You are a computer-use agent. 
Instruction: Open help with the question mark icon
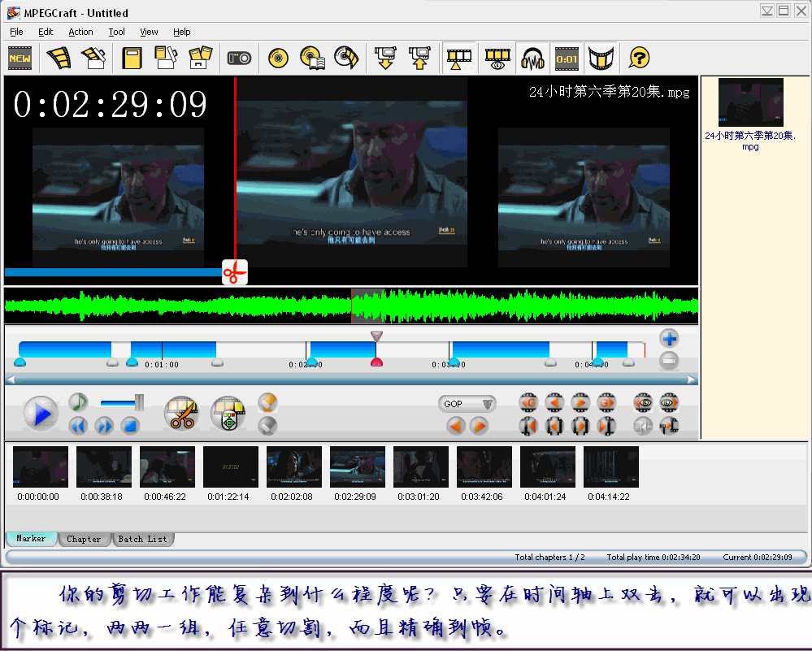(x=639, y=58)
